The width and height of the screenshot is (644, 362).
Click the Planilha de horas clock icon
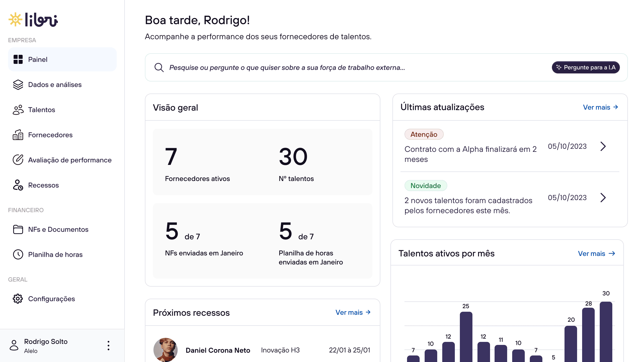click(x=18, y=254)
